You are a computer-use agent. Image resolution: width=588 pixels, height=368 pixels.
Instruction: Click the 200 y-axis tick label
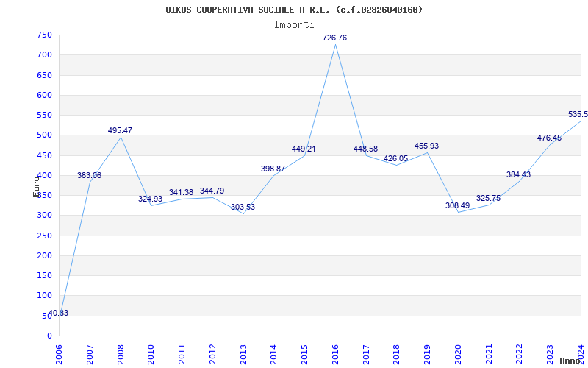tap(44, 255)
